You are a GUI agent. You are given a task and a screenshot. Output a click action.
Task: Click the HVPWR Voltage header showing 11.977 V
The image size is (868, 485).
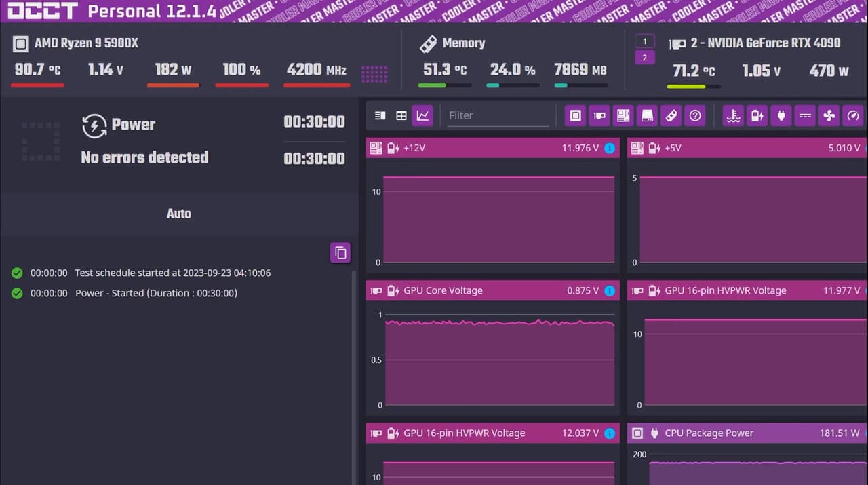click(747, 291)
